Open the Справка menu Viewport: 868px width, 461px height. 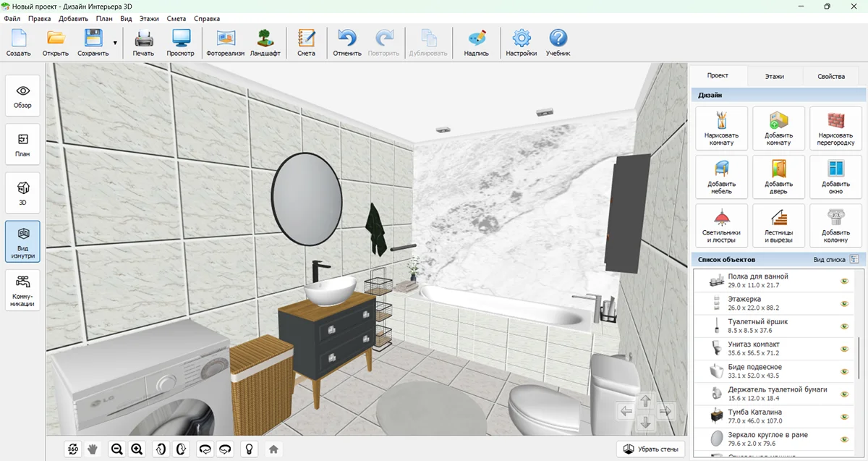(x=208, y=18)
